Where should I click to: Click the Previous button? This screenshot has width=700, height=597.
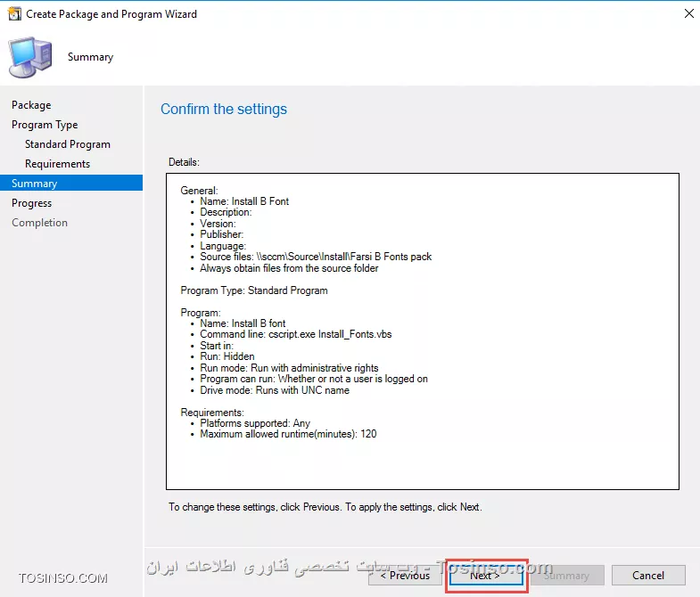(x=405, y=576)
